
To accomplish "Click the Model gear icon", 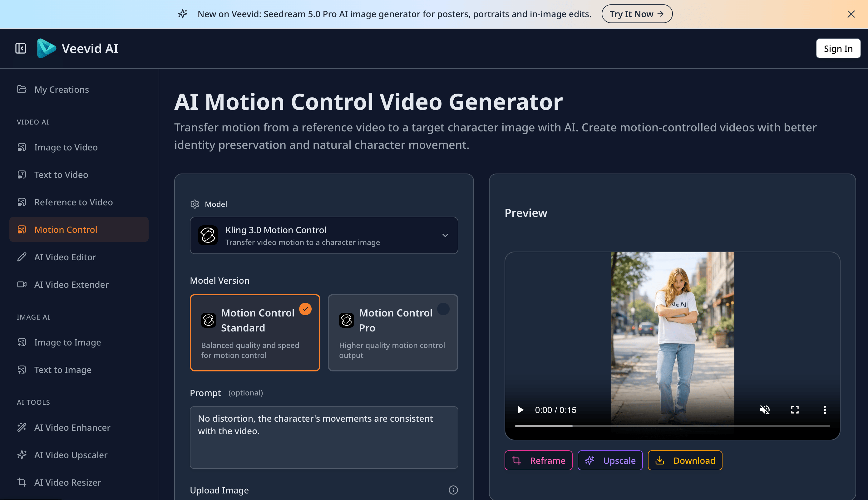I will point(195,204).
